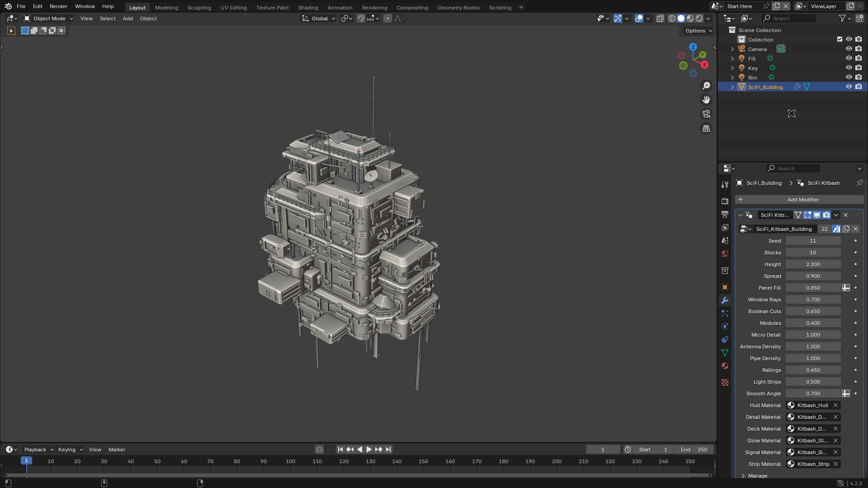
Task: Expand the Camera item in outliner
Action: pyautogui.click(x=732, y=49)
